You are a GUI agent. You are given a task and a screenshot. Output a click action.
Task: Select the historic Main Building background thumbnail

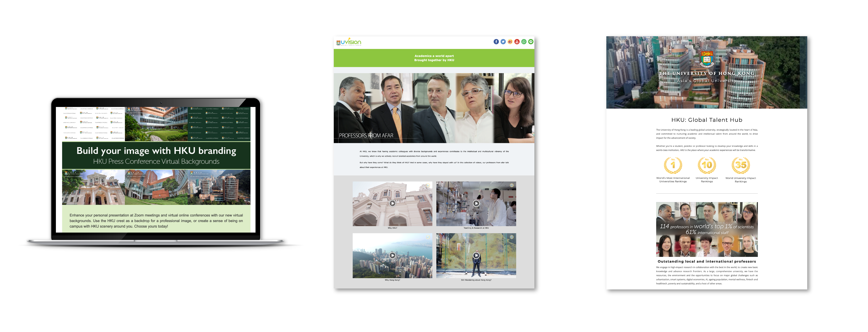point(93,187)
